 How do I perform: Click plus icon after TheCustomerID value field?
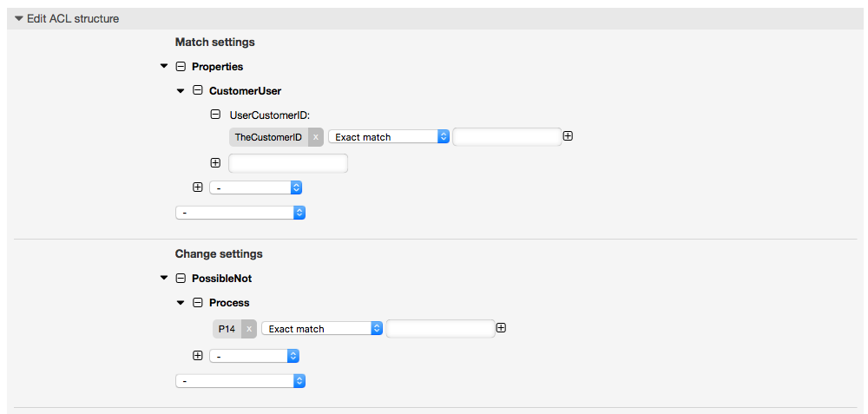coord(569,136)
